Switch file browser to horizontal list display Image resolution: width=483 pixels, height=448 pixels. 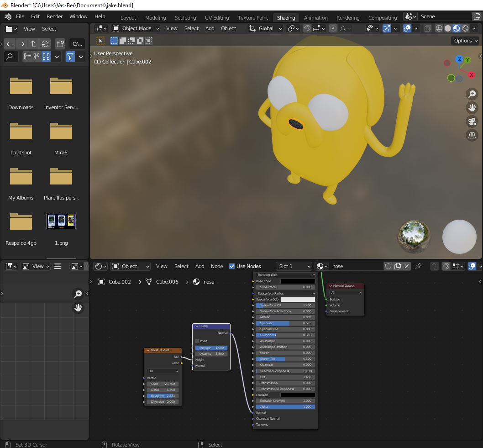coord(37,57)
